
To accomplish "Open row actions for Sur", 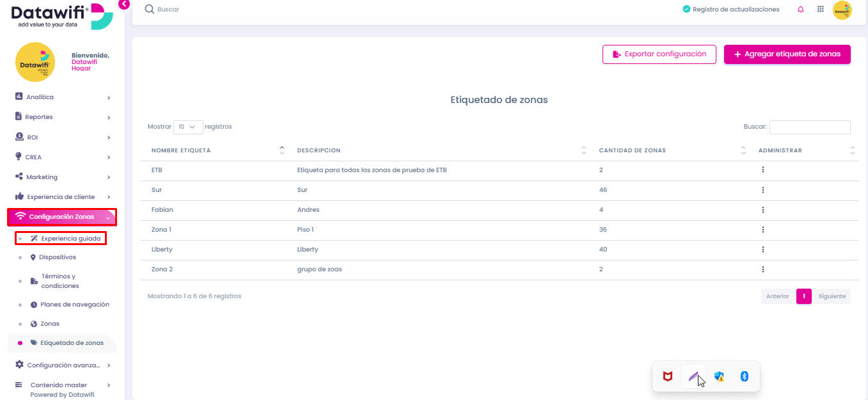I will tap(763, 190).
